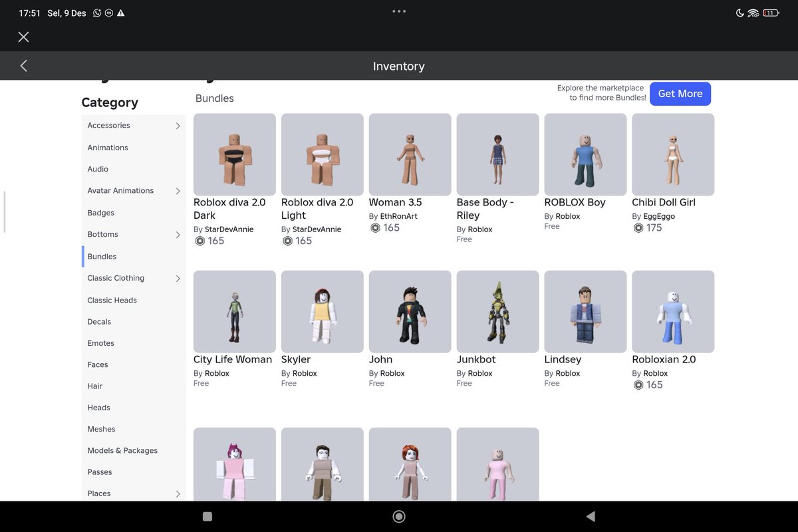Screen dimensions: 798x532
Task: View the Emotes category
Action: coord(100,342)
